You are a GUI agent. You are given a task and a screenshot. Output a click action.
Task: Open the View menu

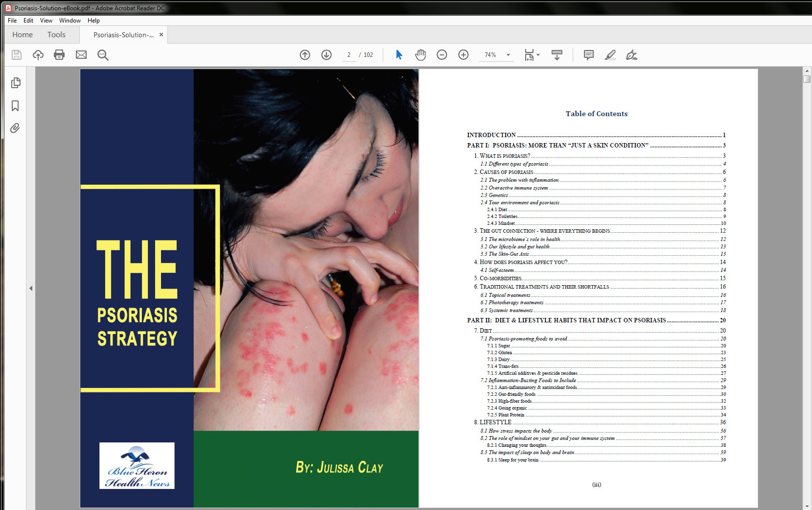coord(46,21)
